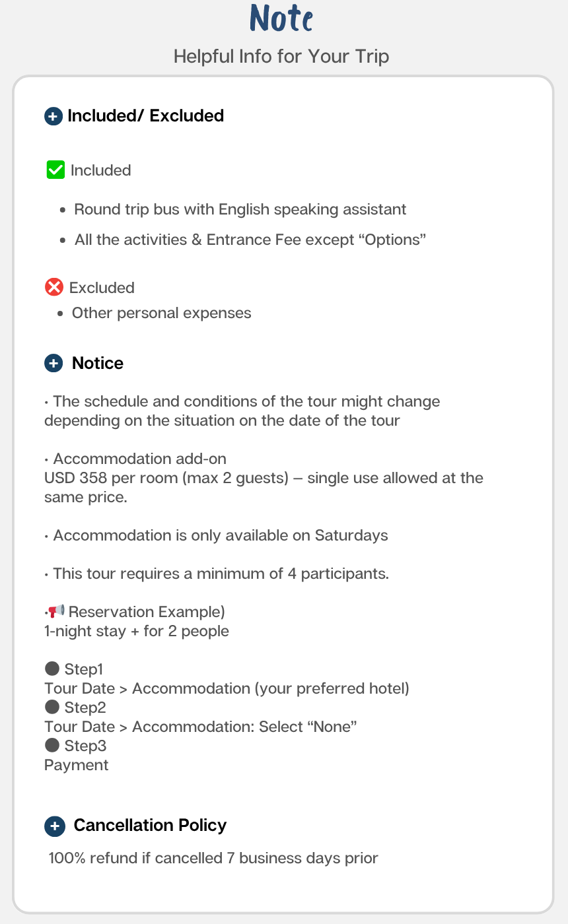568x924 pixels.
Task: Click the plus icon beside Cancellation Policy
Action: pyautogui.click(x=54, y=826)
